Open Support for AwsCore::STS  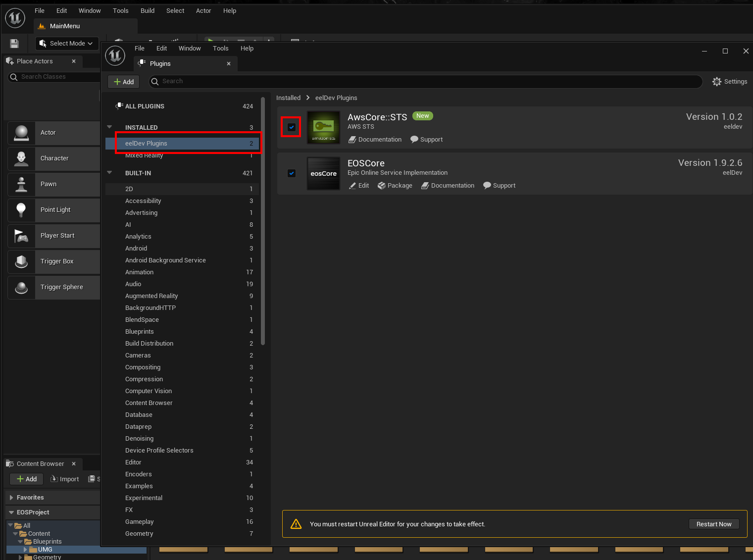426,140
